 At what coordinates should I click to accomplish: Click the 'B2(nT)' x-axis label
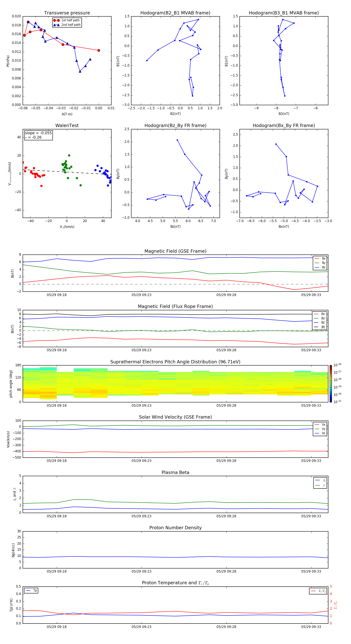coord(175,114)
